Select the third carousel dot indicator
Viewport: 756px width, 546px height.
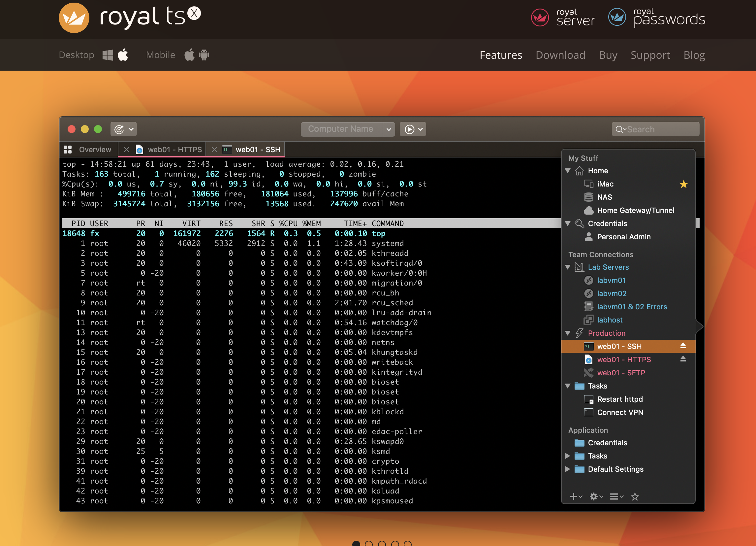tap(382, 543)
